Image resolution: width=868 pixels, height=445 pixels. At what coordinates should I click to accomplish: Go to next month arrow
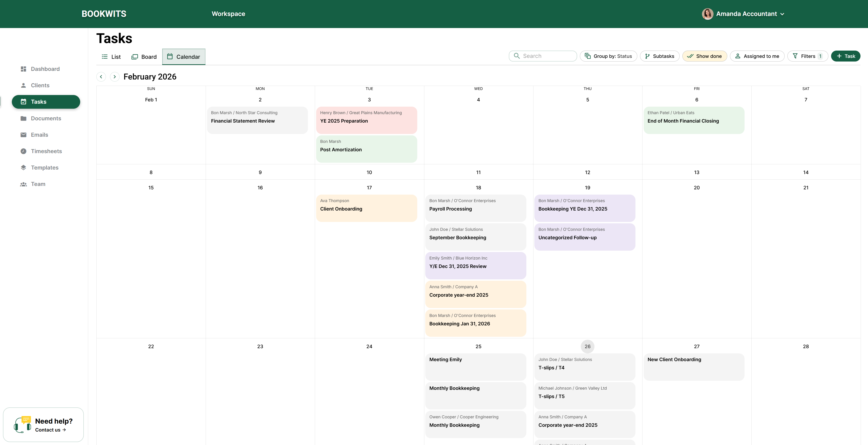pos(115,77)
